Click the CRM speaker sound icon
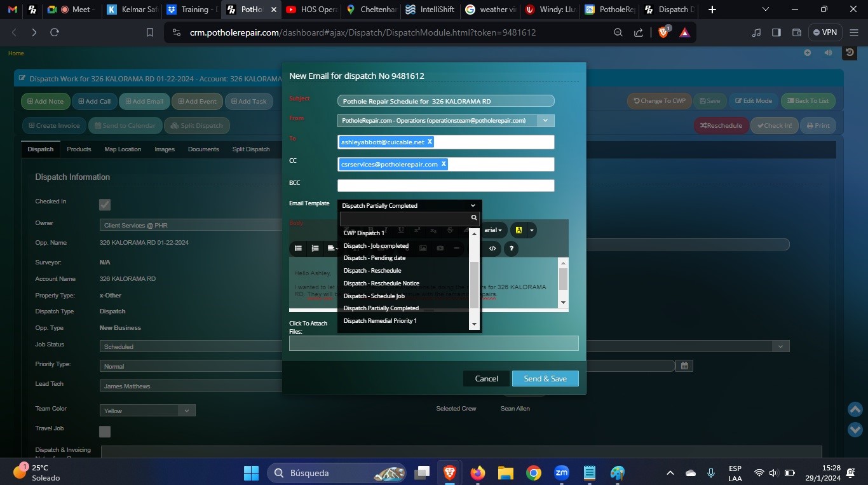The image size is (868, 485). tap(828, 53)
